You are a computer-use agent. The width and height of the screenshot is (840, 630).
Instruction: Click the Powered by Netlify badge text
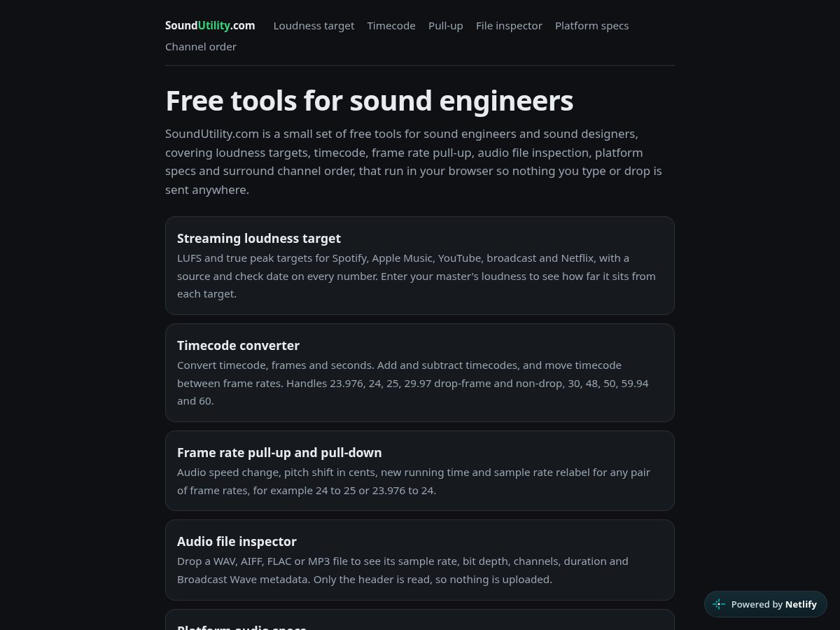(x=774, y=604)
